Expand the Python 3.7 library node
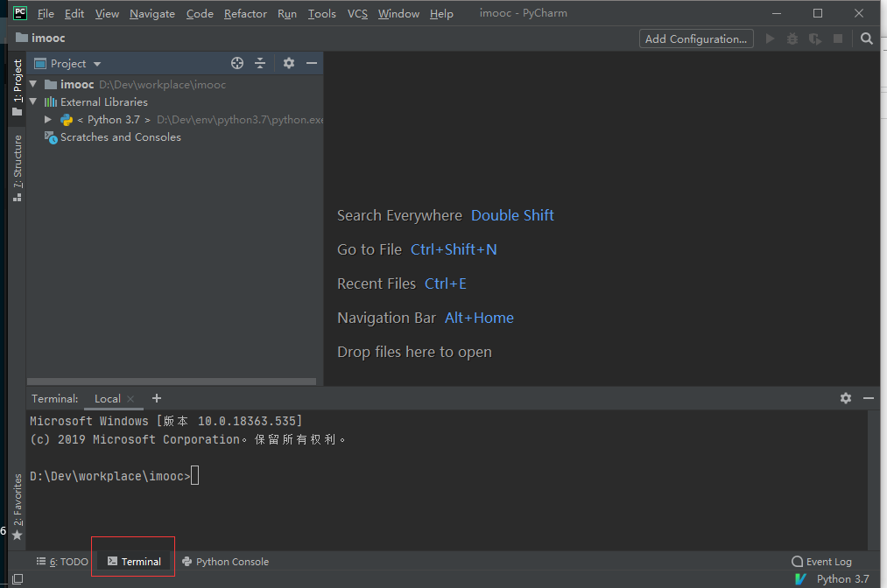This screenshot has height=588, width=887. coord(48,120)
